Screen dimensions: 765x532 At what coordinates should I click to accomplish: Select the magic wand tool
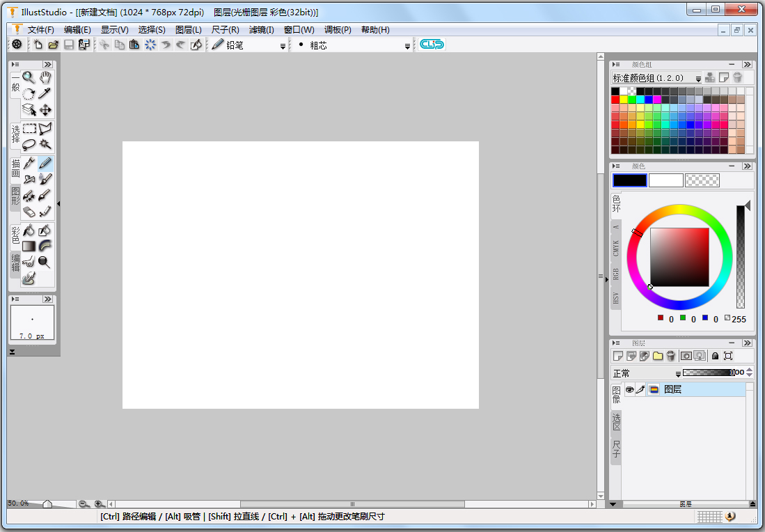click(x=45, y=145)
